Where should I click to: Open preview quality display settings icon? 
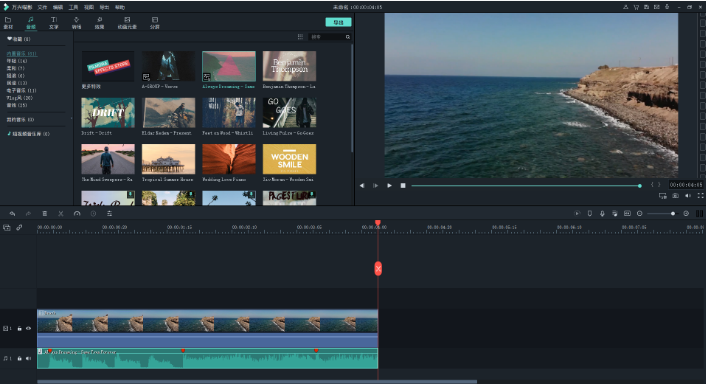662,196
